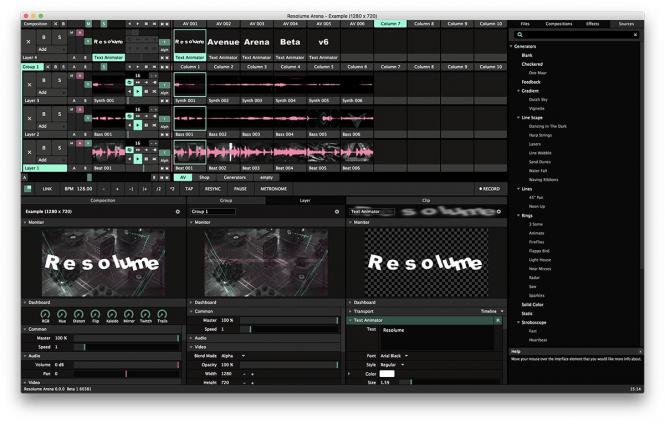This screenshot has width=665, height=423.
Task: Open Layer 3 Add blend dropdown
Action: pos(51,92)
